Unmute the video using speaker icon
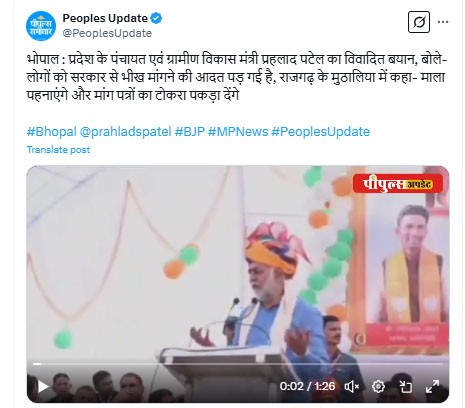Image resolution: width=465 pixels, height=408 pixels. point(352,387)
